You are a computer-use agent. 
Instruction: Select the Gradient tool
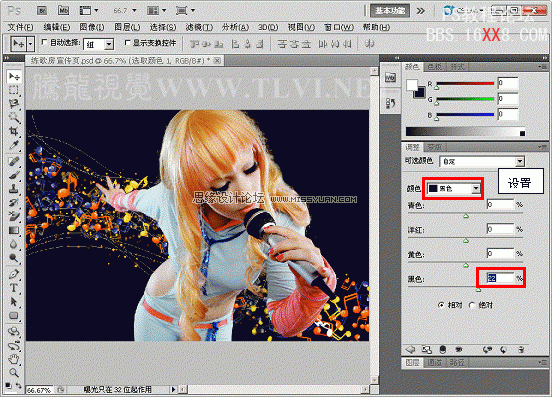coord(14,230)
